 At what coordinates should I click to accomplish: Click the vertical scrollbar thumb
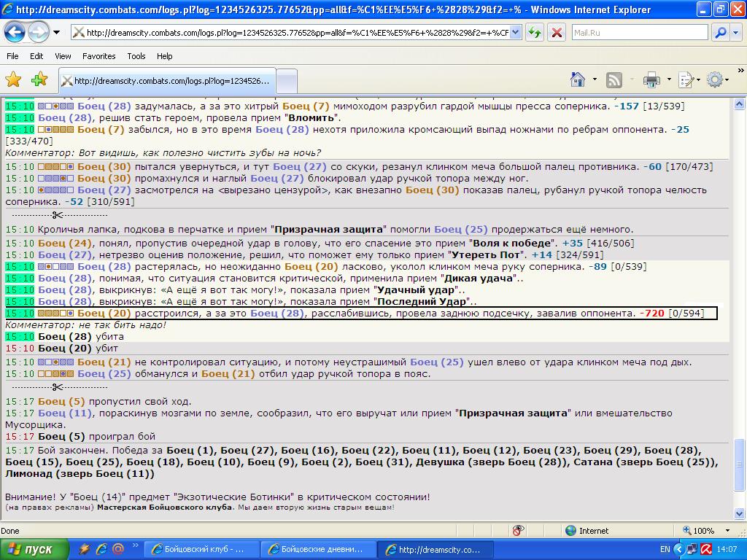pos(740,464)
